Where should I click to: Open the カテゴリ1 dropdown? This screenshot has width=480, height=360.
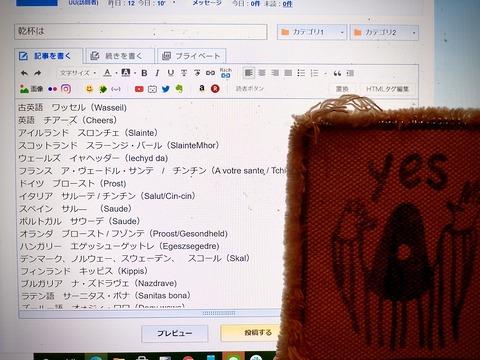(312, 32)
